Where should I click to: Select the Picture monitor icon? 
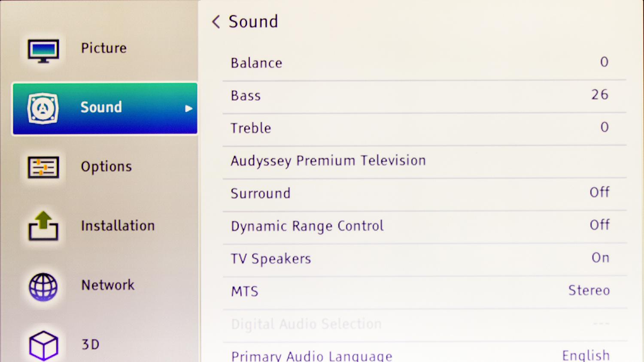click(x=43, y=51)
